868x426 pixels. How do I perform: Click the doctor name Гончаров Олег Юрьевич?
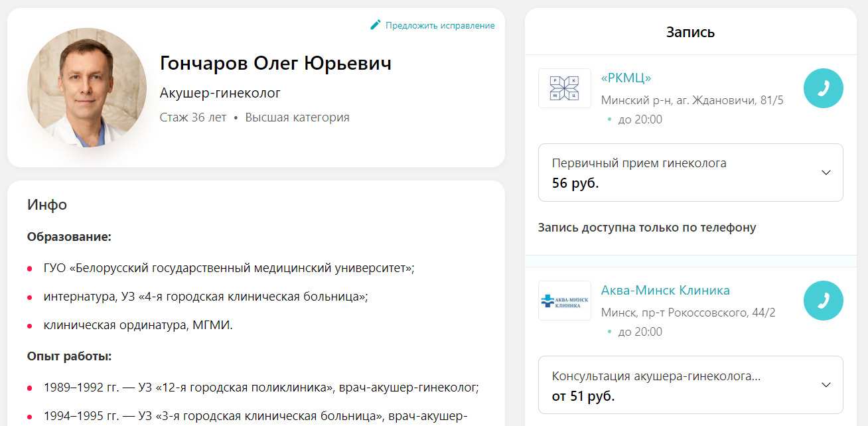pyautogui.click(x=275, y=64)
